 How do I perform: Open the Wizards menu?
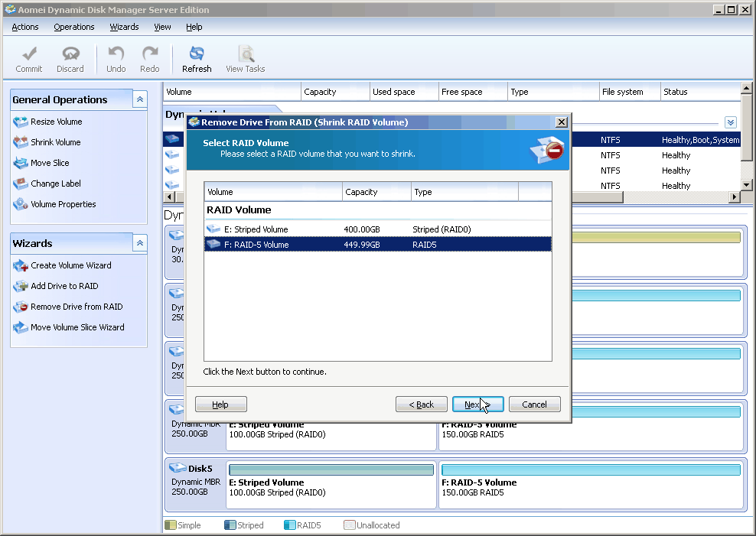click(x=124, y=27)
